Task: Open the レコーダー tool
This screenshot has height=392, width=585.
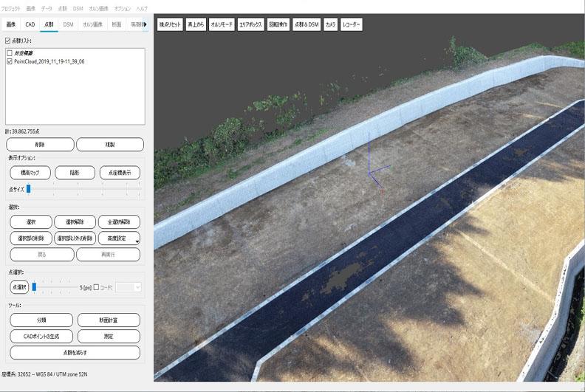Action: [x=352, y=24]
